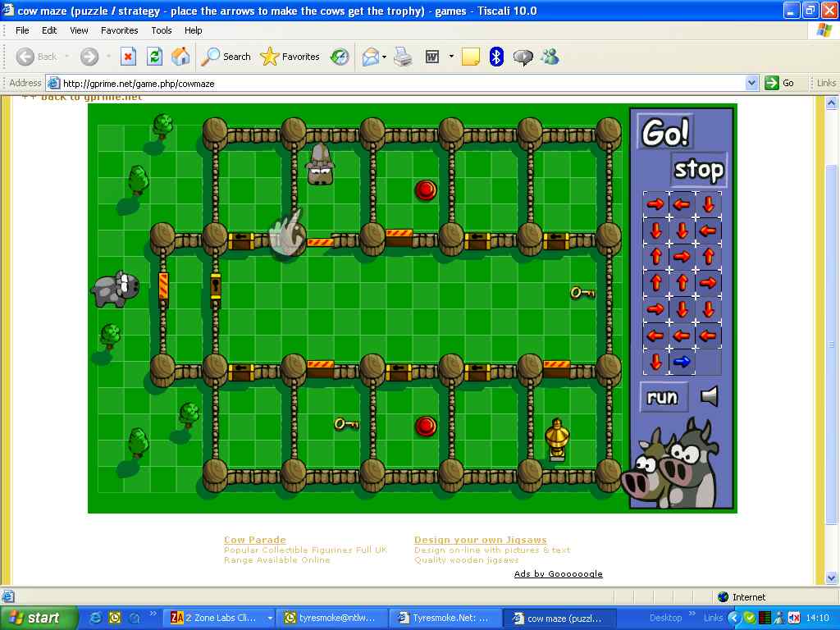Refresh the page

pos(155,57)
